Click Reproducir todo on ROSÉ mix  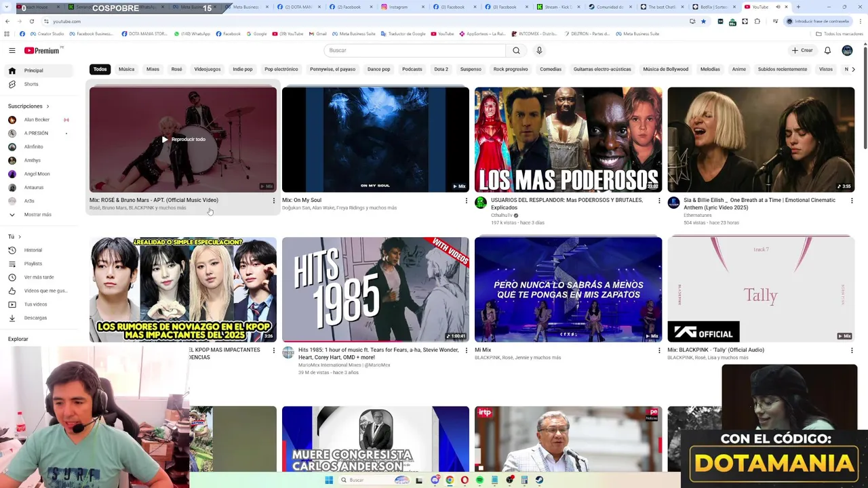[183, 140]
